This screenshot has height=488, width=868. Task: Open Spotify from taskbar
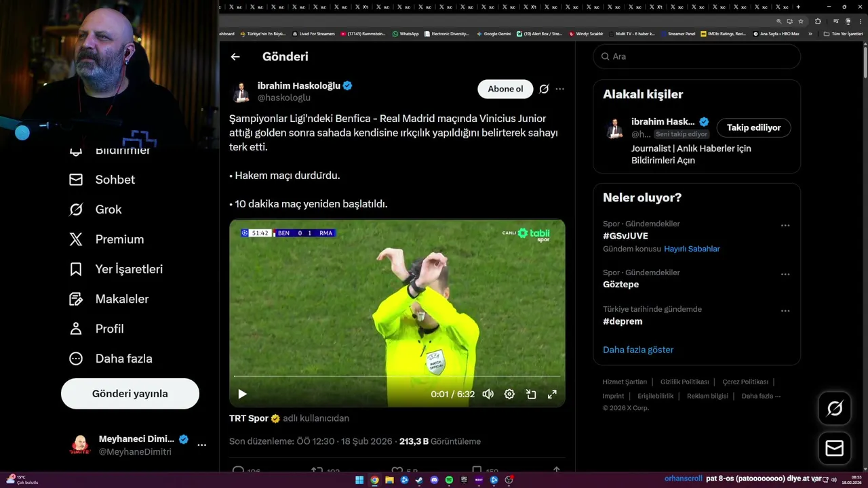coord(449,480)
